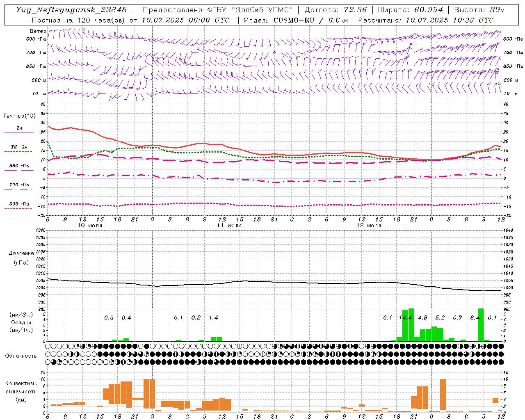525x420 pixels.
Task: Click the 'Td 2м' dew point legend label
Action: 19,147
